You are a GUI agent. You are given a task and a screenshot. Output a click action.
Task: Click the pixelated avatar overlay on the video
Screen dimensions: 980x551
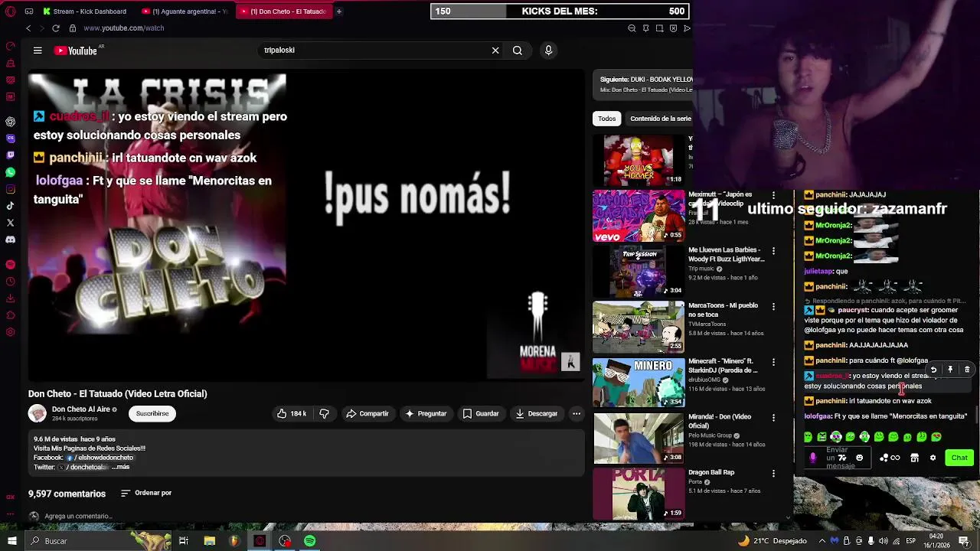pyautogui.click(x=571, y=362)
